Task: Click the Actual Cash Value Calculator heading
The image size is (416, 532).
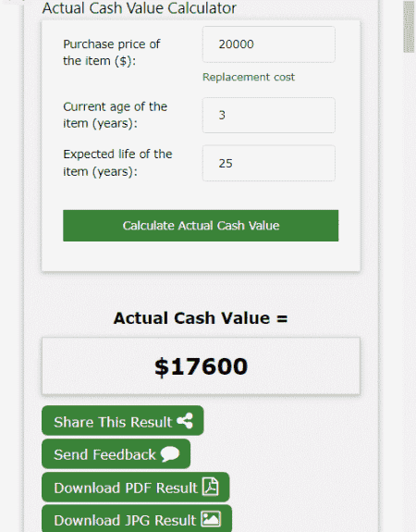Action: coord(140,8)
